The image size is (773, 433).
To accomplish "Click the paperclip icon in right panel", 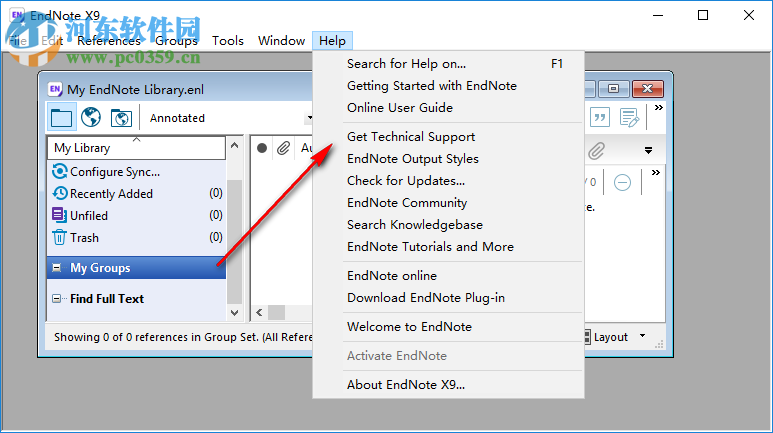I will pyautogui.click(x=596, y=151).
